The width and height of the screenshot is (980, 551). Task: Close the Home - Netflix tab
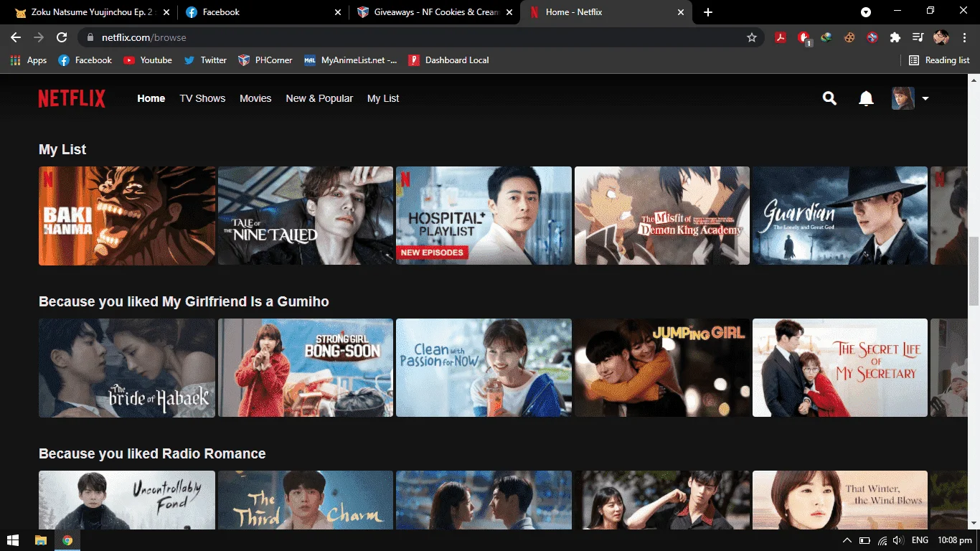(680, 12)
